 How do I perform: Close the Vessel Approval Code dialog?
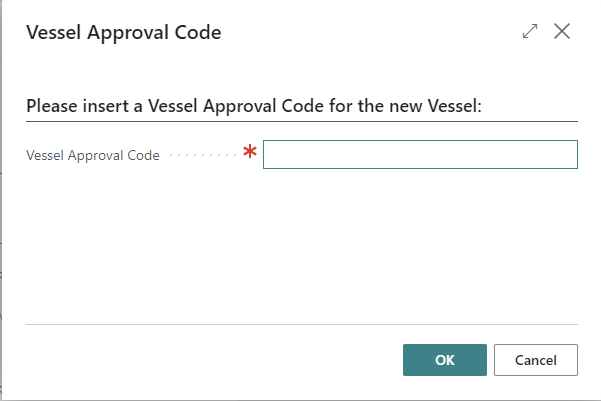click(562, 32)
